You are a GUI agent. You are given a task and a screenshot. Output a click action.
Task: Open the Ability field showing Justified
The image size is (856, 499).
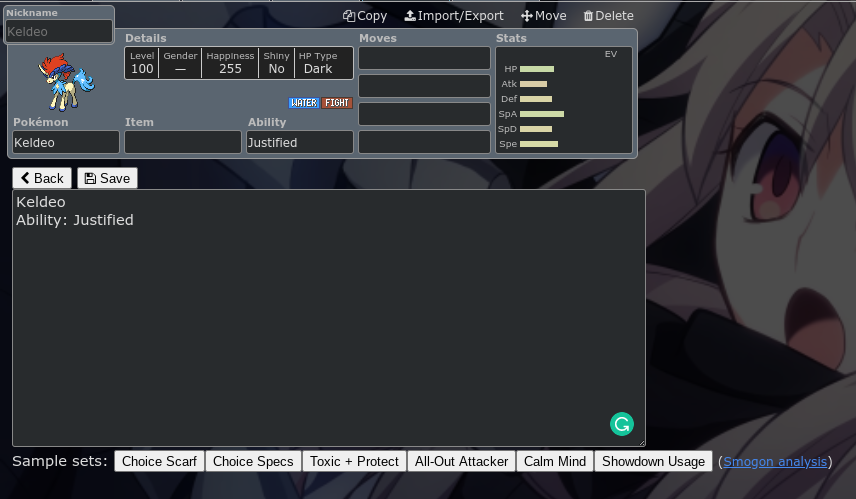click(x=300, y=142)
